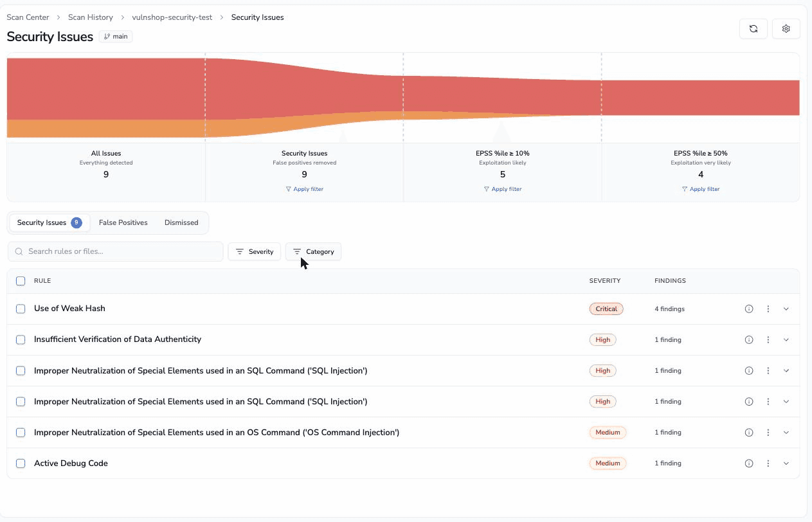Screen dimensions: 812x522
Task: Switch to the False Positives tab
Action: [x=123, y=222]
